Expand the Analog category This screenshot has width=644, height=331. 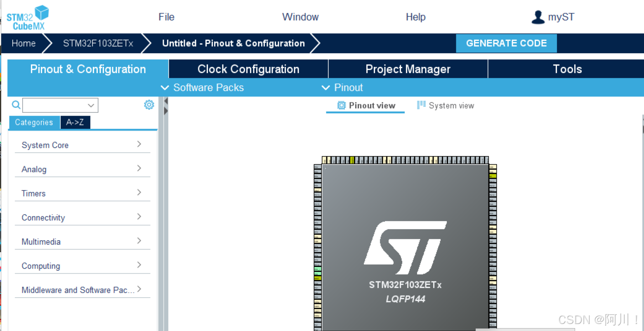click(83, 169)
